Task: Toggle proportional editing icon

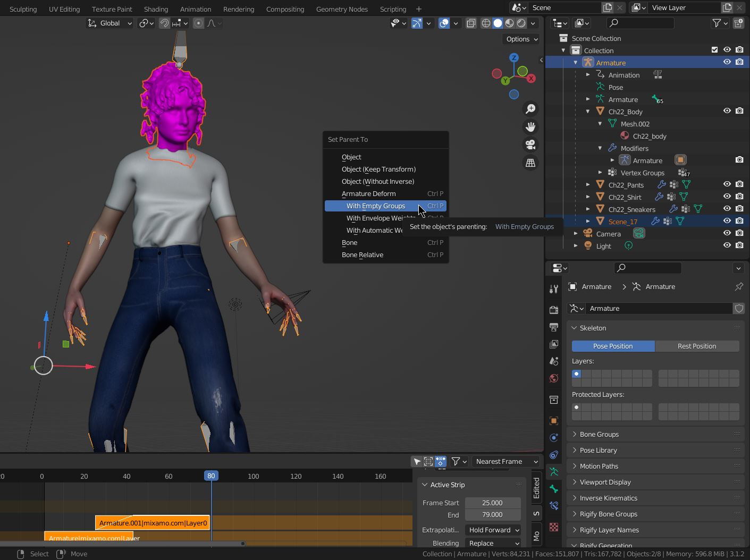Action: (198, 23)
